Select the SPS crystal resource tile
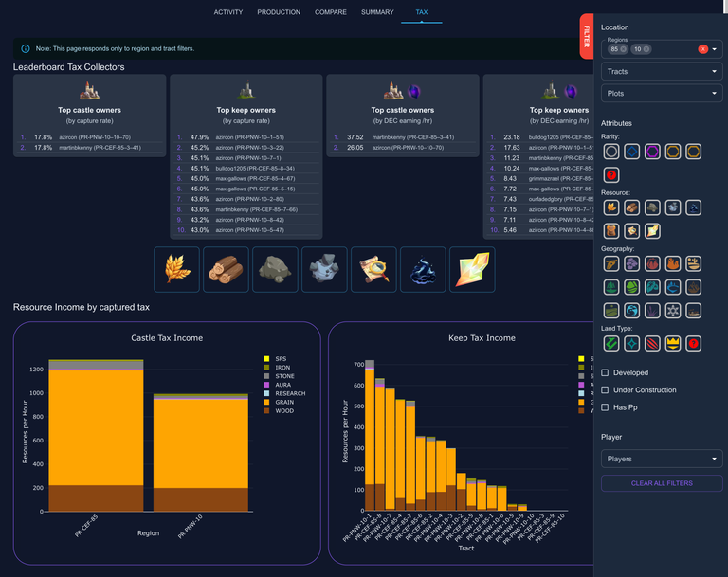 (x=472, y=270)
